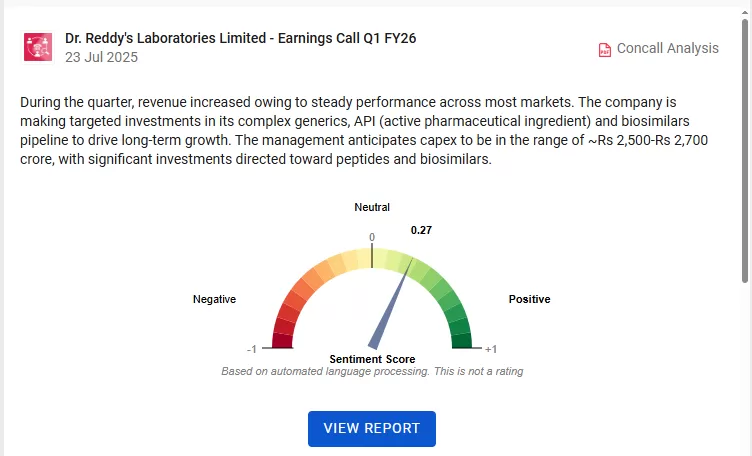Click the 23 Jul 2025 date text
The width and height of the screenshot is (752, 456).
pos(101,58)
